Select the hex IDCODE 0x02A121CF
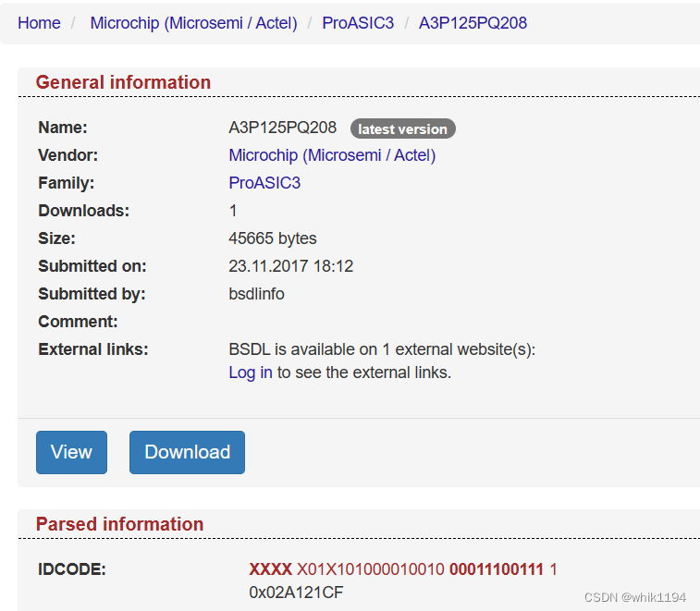Screen dimensions: 700x611 pos(297,593)
